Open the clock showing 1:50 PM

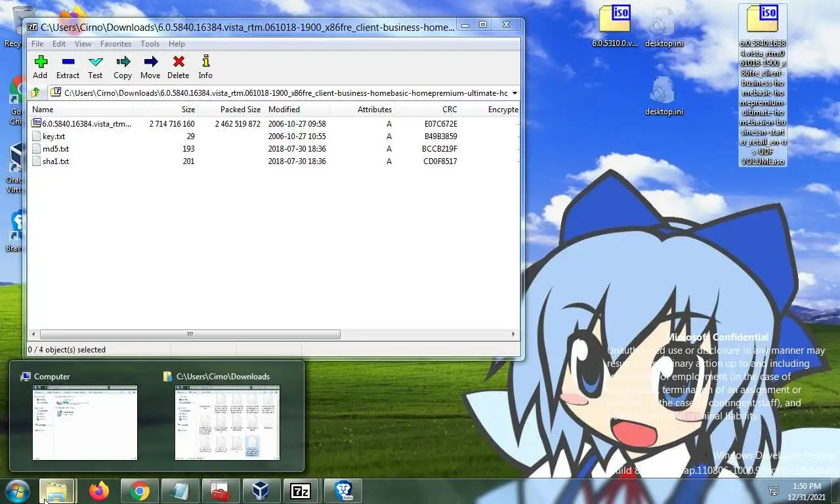pyautogui.click(x=807, y=491)
